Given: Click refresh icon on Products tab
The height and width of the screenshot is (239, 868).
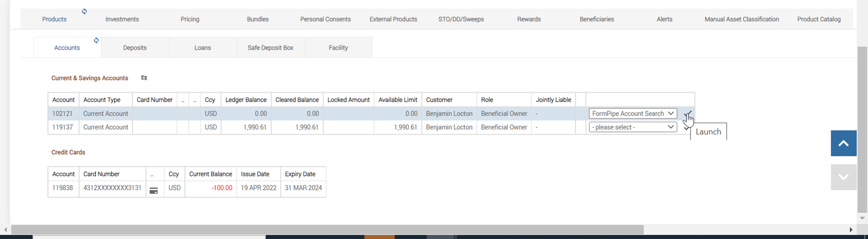Looking at the screenshot, I should 84,12.
